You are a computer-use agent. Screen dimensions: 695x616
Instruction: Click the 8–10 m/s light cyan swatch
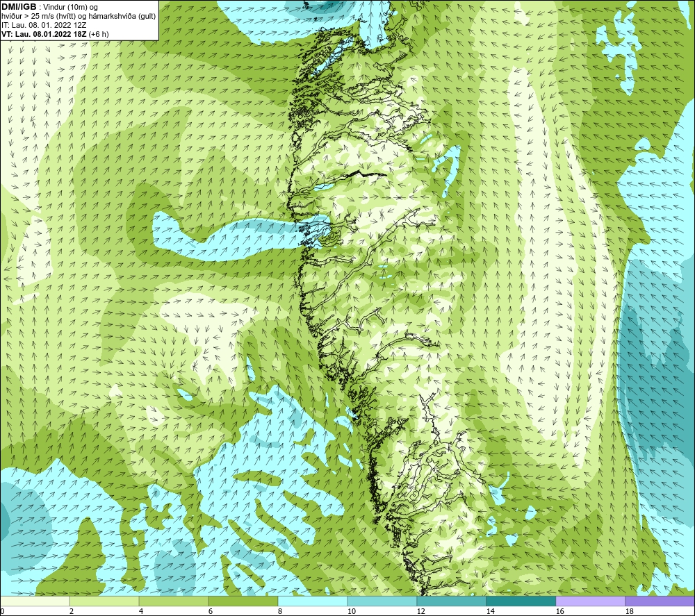click(313, 601)
